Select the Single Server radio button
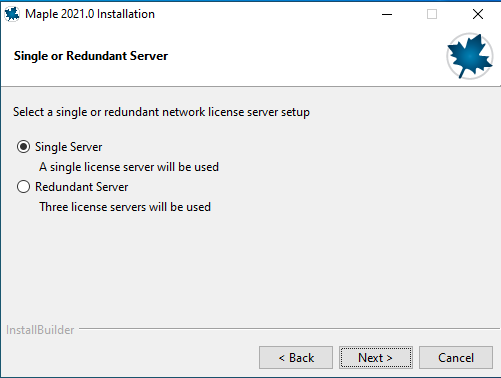This screenshot has height=378, width=501. pos(23,147)
